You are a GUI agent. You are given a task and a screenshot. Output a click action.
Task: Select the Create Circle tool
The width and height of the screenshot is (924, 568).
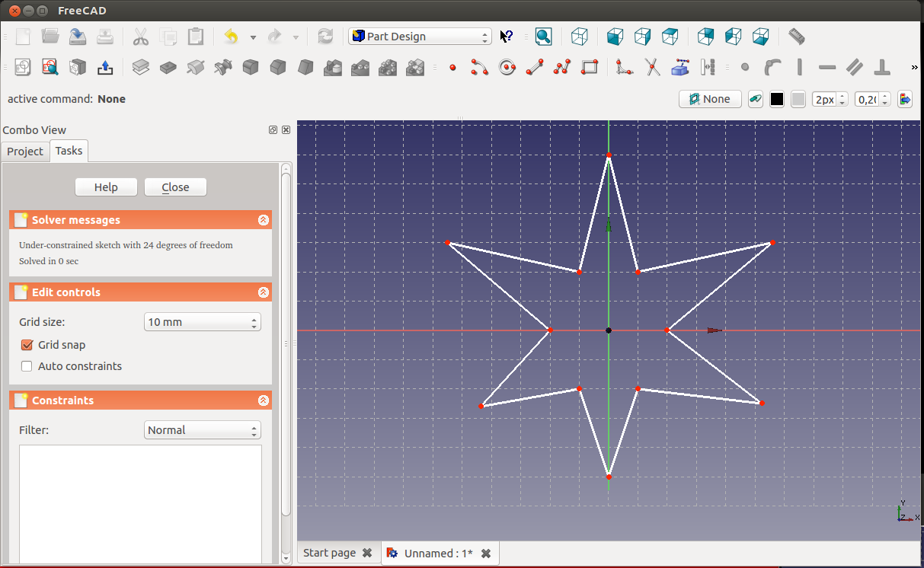507,68
